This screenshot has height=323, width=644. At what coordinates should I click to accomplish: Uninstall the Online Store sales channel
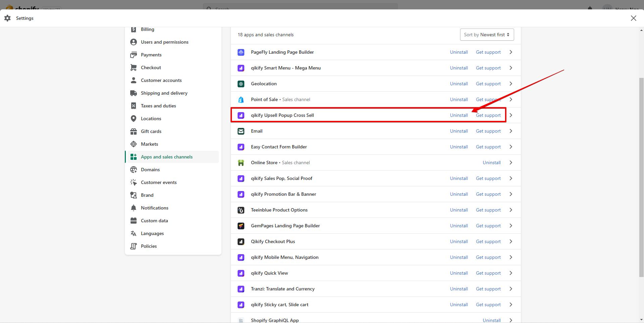pyautogui.click(x=492, y=163)
